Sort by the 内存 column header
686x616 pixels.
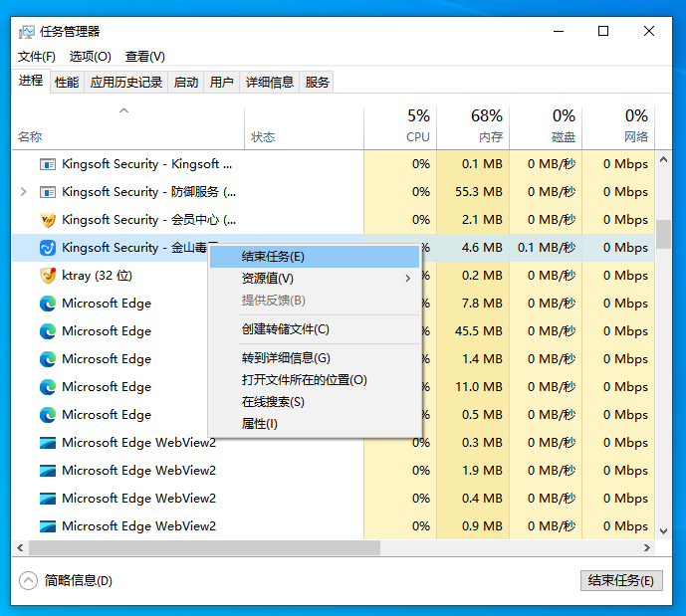point(473,126)
